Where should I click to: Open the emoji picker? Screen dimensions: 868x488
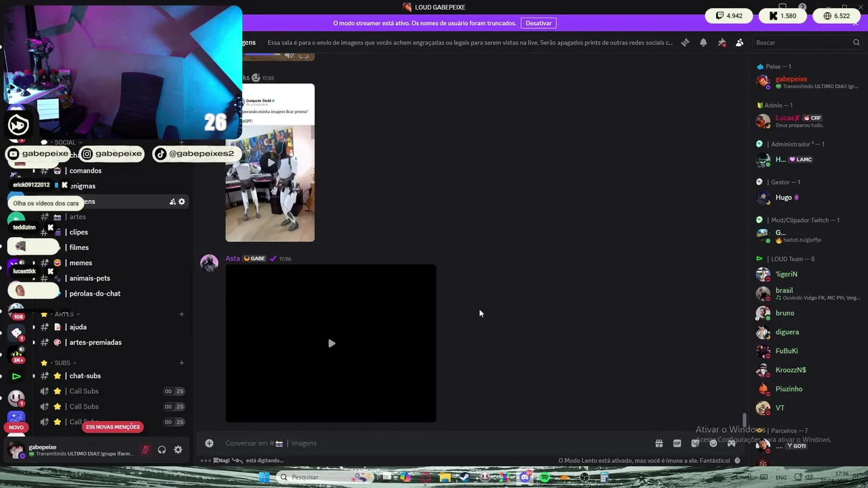pos(713,443)
